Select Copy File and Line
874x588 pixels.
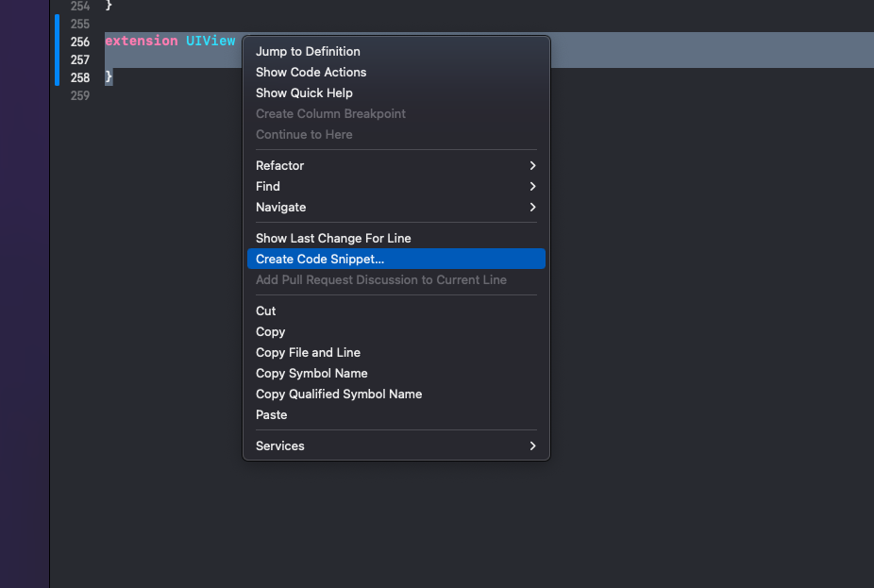395,352
